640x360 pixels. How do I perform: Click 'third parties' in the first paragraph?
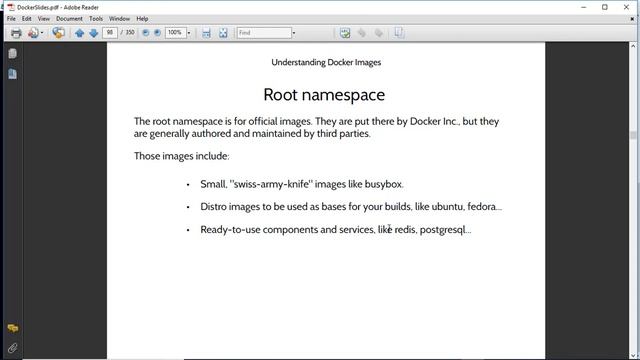(x=343, y=133)
